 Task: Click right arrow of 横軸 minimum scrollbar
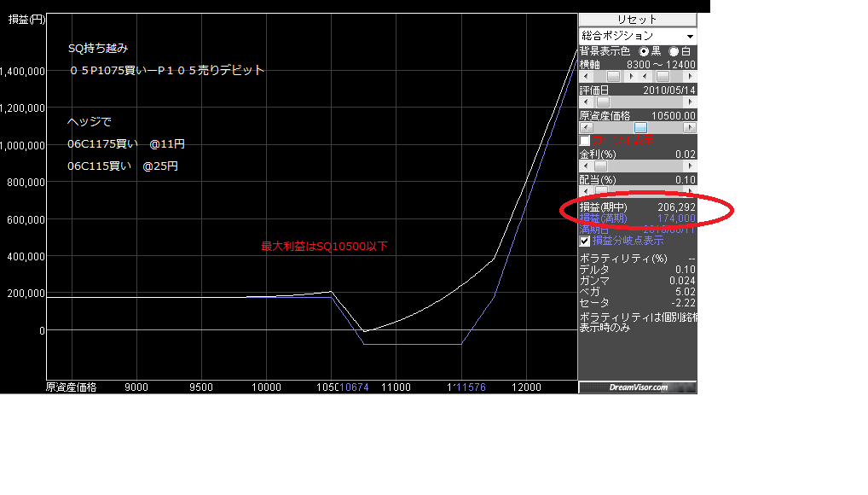(632, 77)
